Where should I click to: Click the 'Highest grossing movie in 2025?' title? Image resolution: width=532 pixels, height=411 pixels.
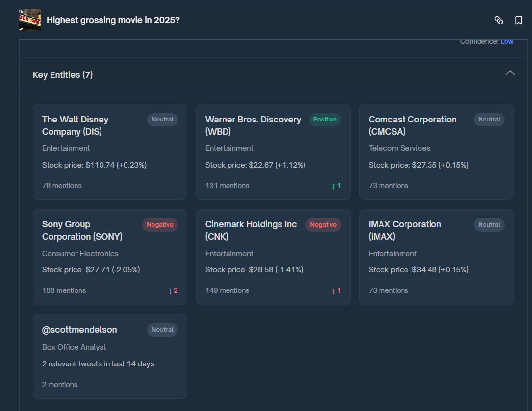pyautogui.click(x=113, y=20)
